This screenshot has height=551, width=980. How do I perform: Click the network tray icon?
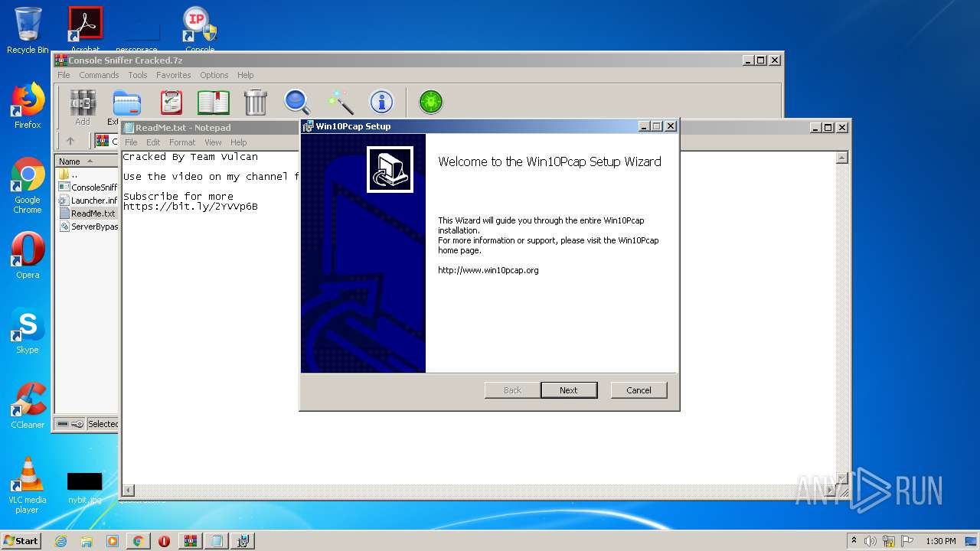[x=889, y=541]
